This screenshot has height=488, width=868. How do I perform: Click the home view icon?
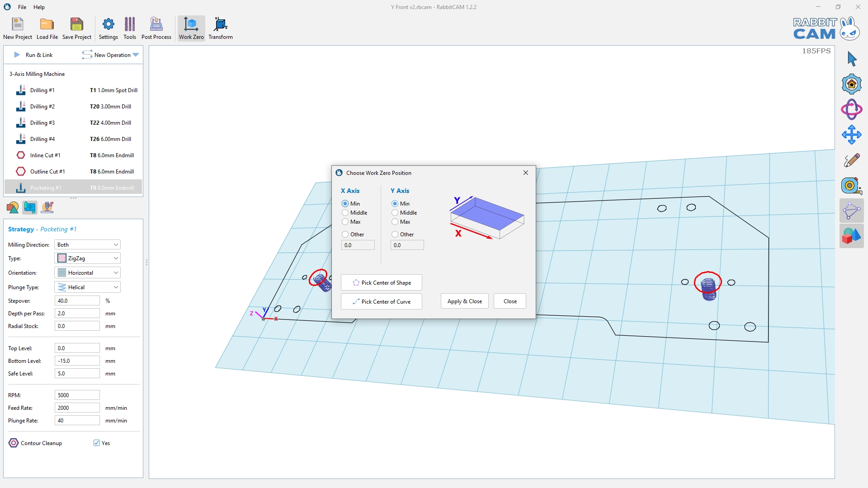tap(851, 84)
